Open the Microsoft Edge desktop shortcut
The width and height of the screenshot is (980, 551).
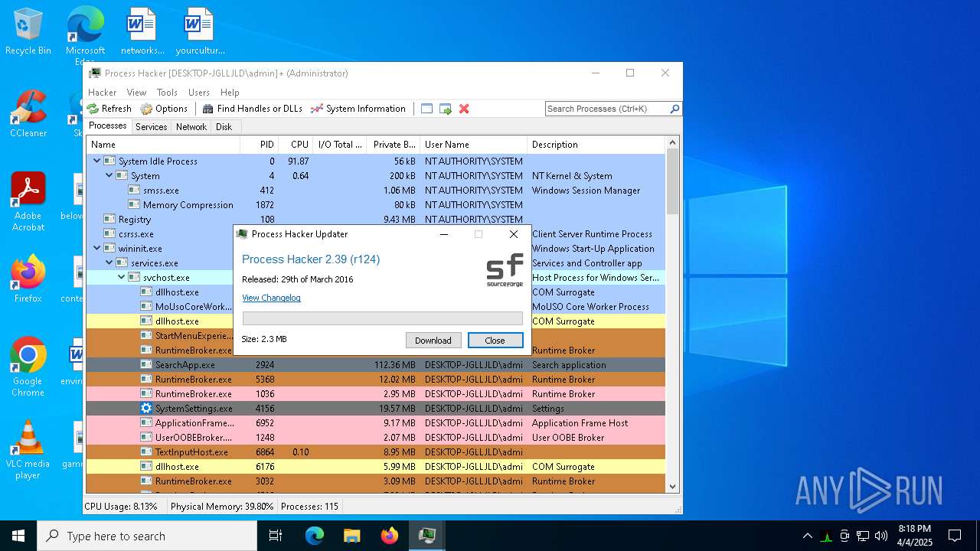[85, 34]
